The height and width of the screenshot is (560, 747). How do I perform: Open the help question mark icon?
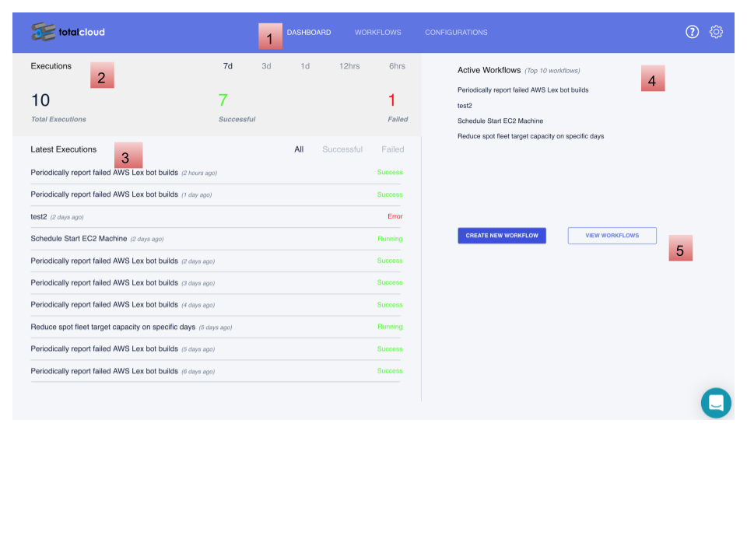[692, 32]
